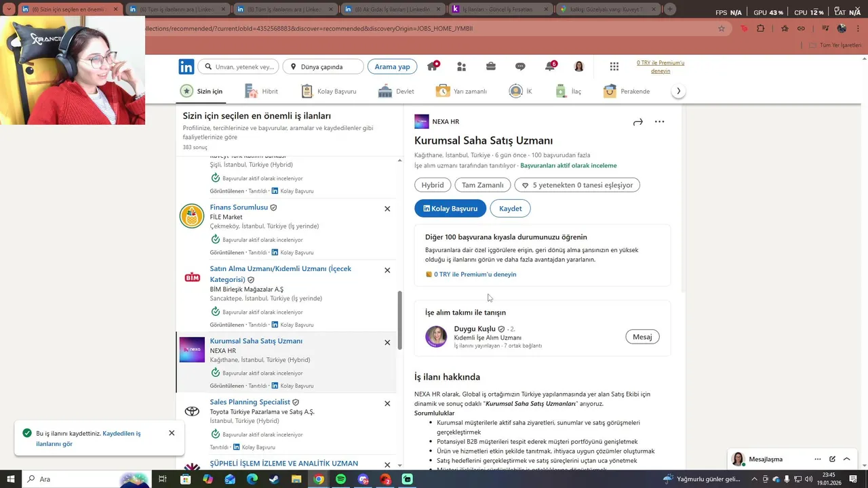Select the 'İK' category tab
The image size is (868, 488).
coord(521,91)
